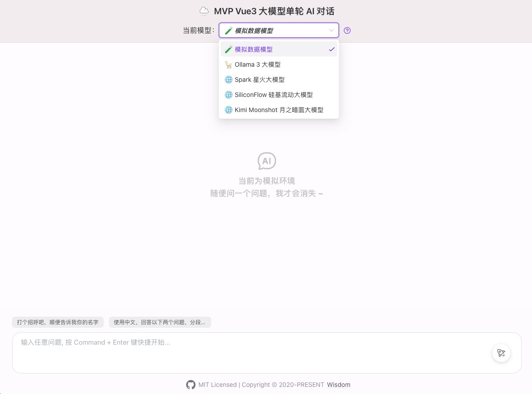Click the checkmark marking 模拟数据模型 selected

coord(331,49)
